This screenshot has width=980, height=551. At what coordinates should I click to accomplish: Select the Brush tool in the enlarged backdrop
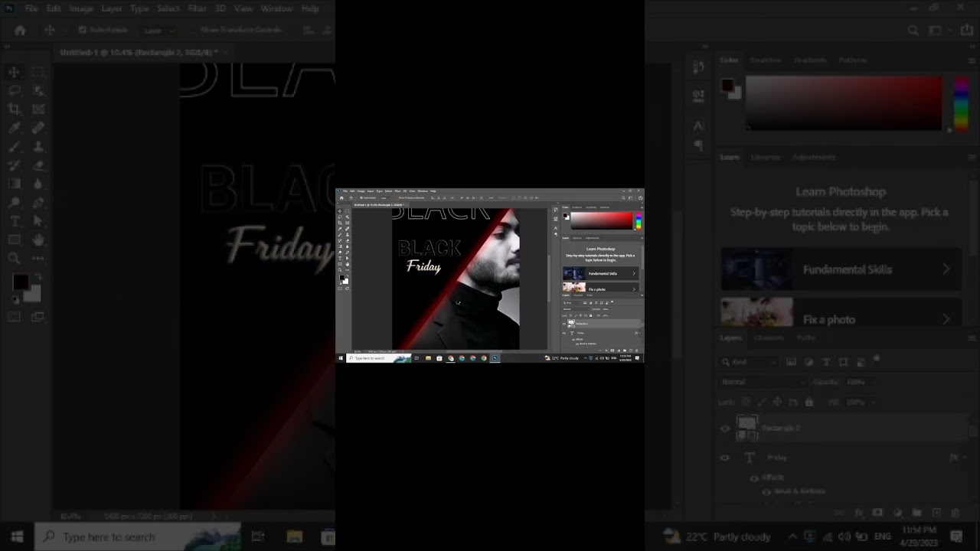[x=15, y=147]
